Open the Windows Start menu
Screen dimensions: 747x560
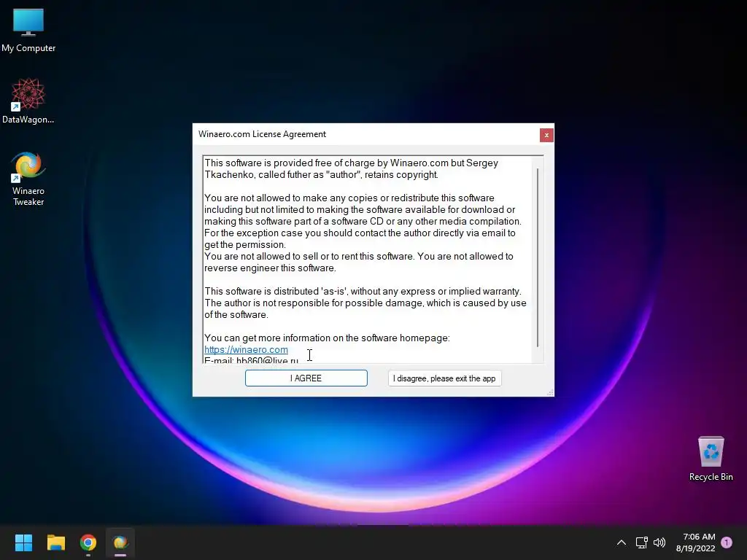point(23,542)
